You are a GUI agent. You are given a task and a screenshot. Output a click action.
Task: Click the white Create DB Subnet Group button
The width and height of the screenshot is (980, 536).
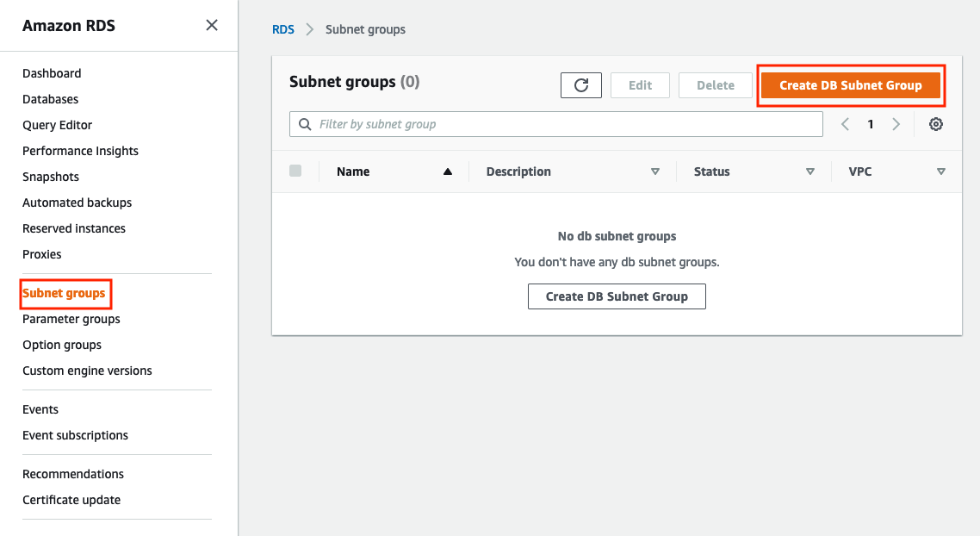[617, 296]
